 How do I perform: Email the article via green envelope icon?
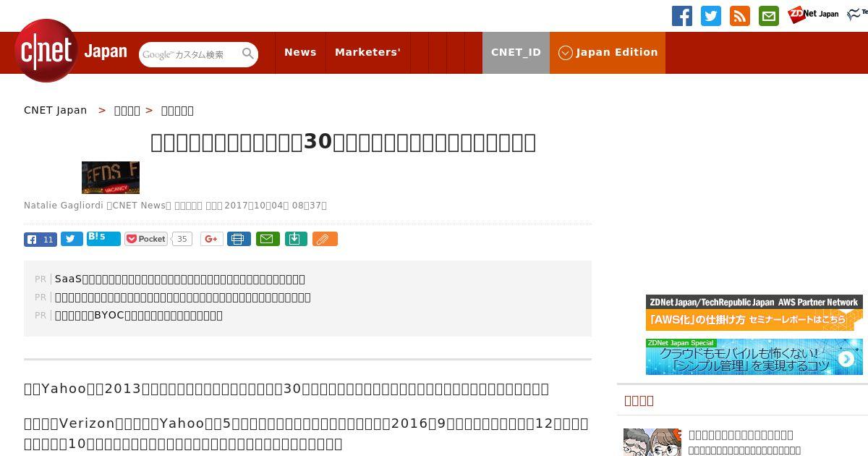pos(268,239)
